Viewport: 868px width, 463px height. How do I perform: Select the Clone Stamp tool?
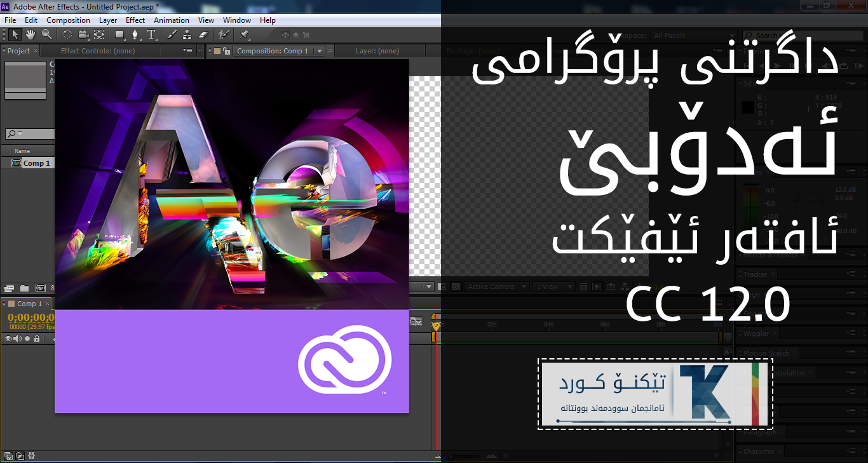(187, 34)
